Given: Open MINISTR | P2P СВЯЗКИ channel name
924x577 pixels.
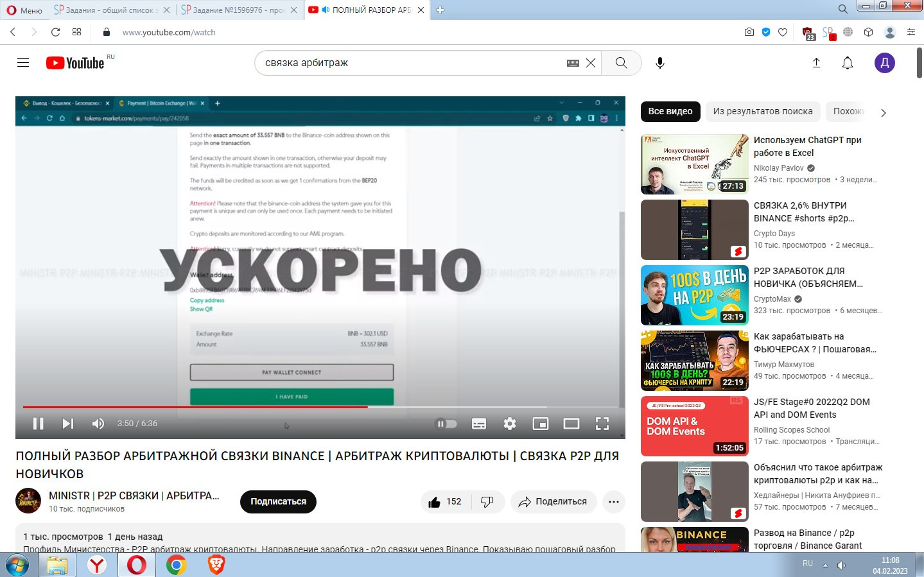Looking at the screenshot, I should point(134,495).
